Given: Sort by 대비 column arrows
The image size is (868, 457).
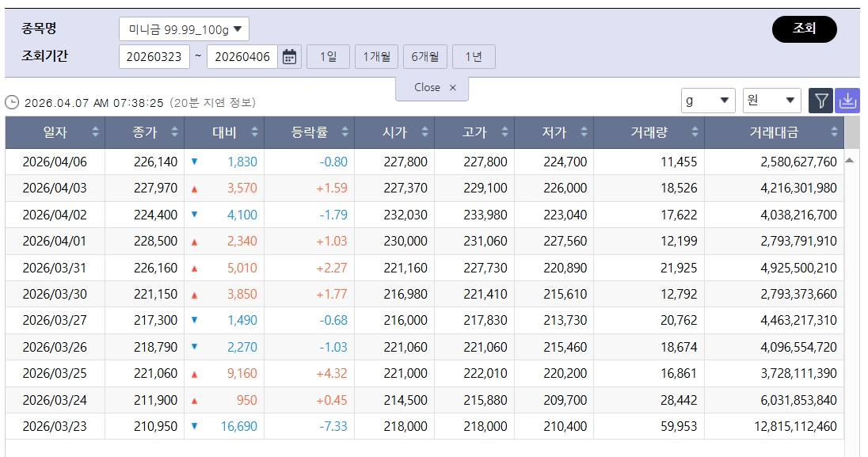Looking at the screenshot, I should tap(255, 131).
